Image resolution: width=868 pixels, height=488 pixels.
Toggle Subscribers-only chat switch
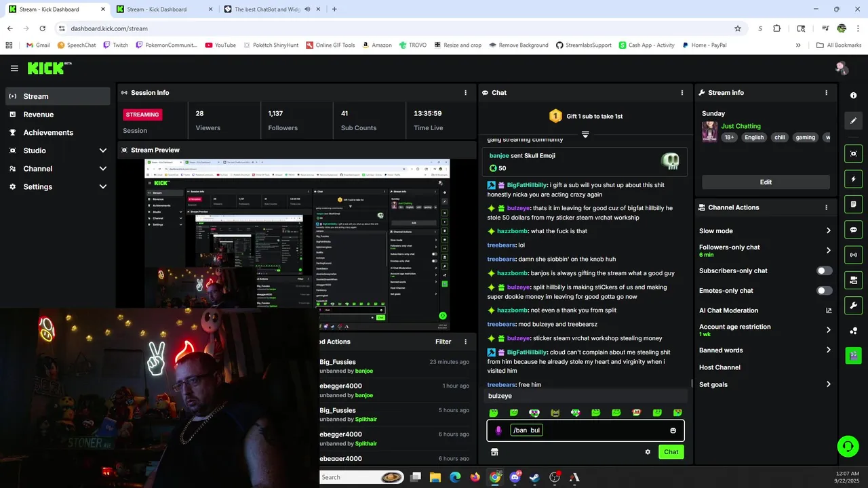coord(824,270)
